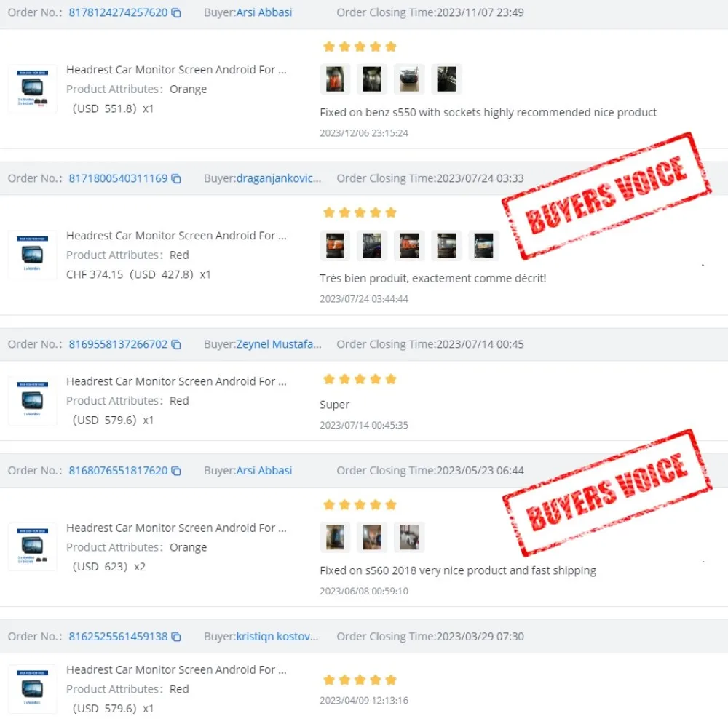This screenshot has width=728, height=724.
Task: Collapse the s560 review using caret
Action: (703, 562)
